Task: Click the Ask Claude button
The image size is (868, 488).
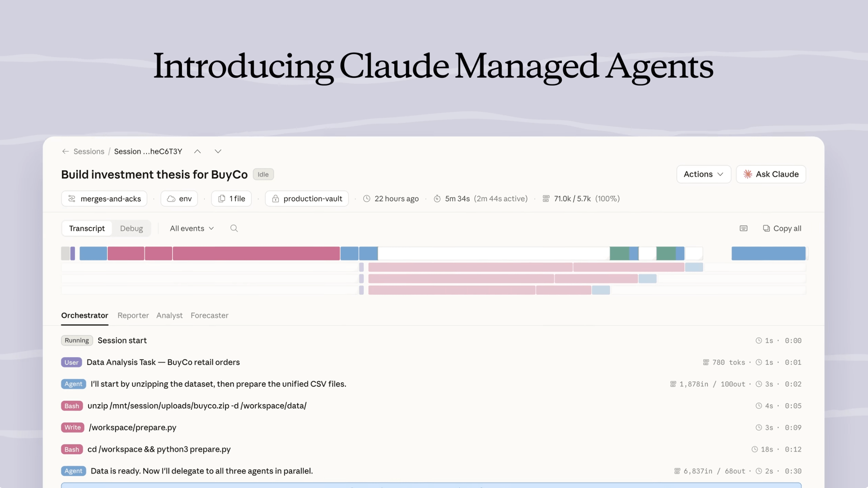Action: click(771, 174)
